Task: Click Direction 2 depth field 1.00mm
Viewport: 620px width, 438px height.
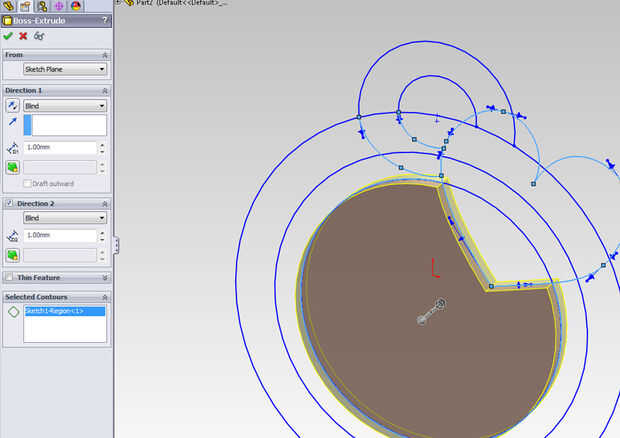Action: (x=60, y=236)
